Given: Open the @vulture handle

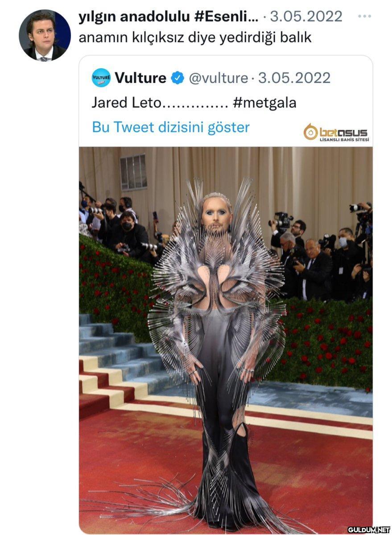Looking at the screenshot, I should coord(218,78).
